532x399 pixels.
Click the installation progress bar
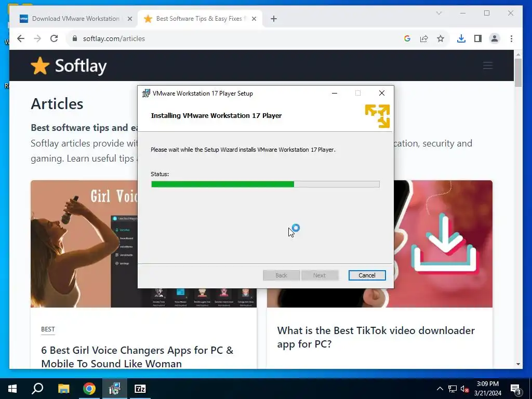point(265,184)
